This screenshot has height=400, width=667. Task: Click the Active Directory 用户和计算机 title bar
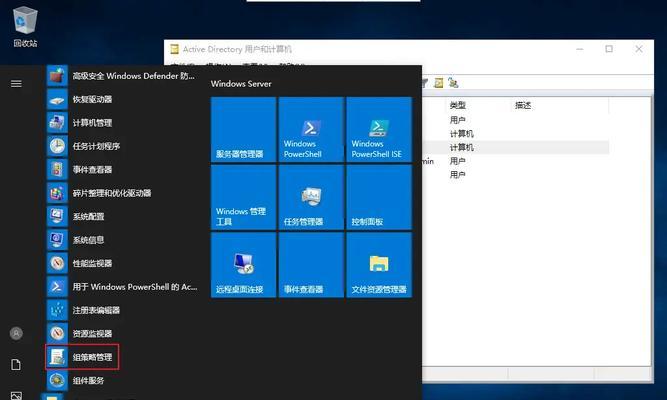[x=237, y=49]
